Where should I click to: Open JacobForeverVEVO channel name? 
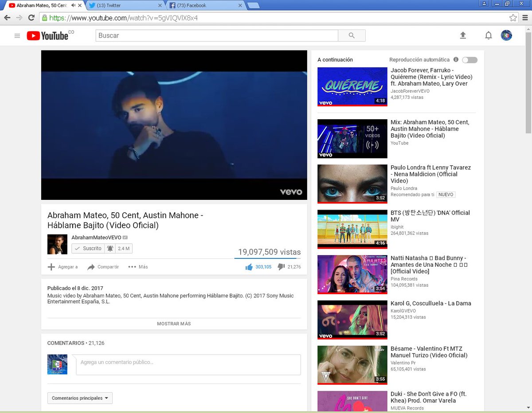410,91
